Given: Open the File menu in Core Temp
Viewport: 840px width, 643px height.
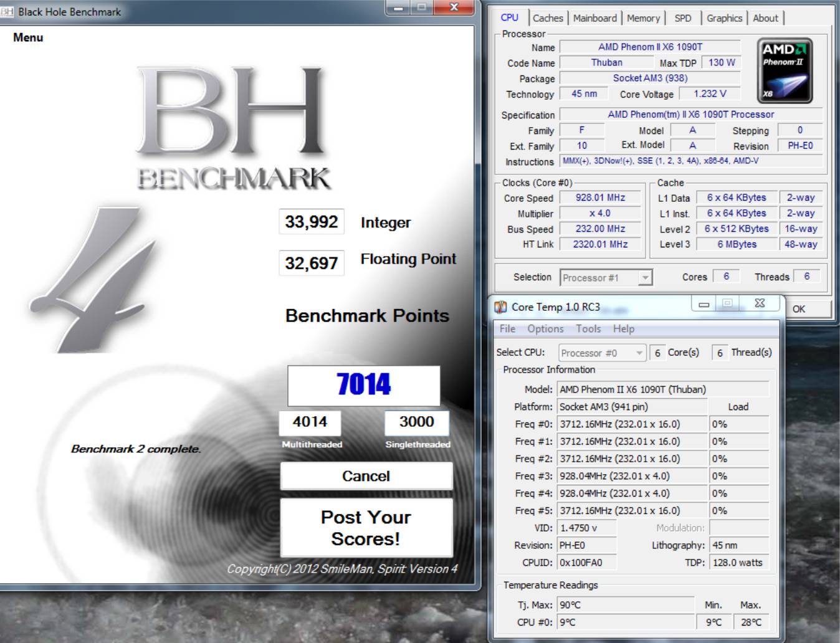Looking at the screenshot, I should (x=507, y=329).
